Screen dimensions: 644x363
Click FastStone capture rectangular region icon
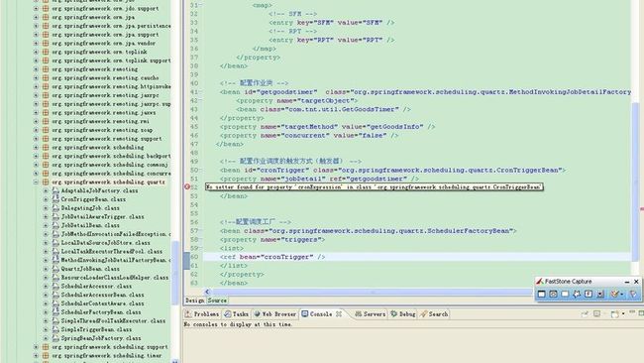565,294
